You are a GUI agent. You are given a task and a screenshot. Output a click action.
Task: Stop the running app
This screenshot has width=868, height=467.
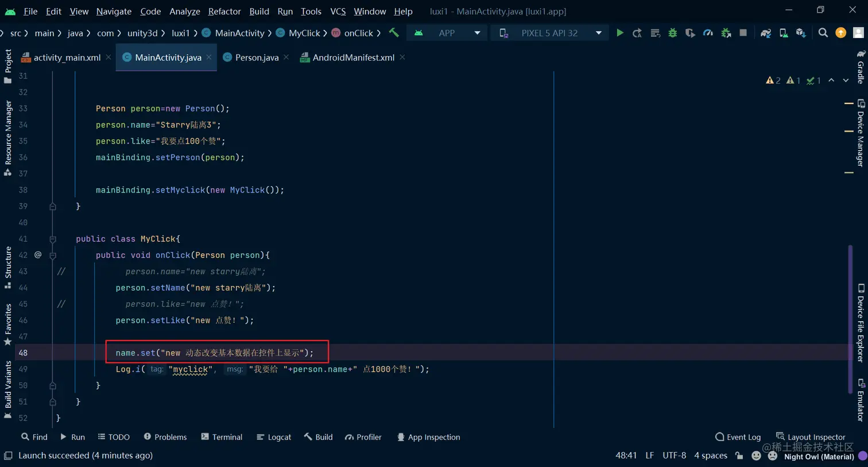coord(743,33)
